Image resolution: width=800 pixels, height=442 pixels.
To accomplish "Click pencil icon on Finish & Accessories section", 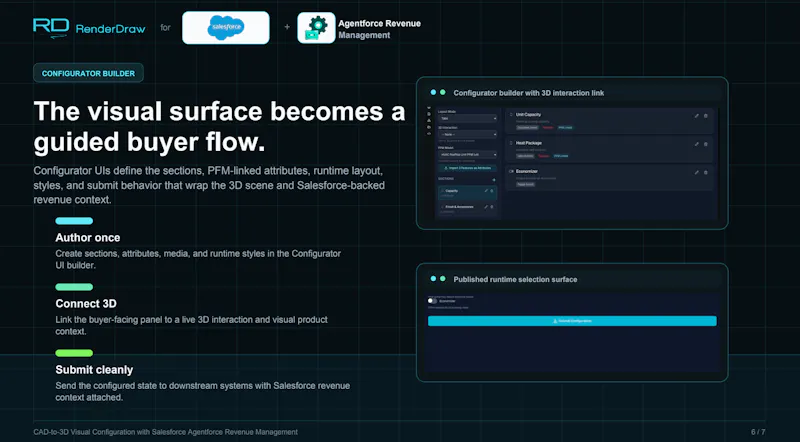I will (486, 207).
